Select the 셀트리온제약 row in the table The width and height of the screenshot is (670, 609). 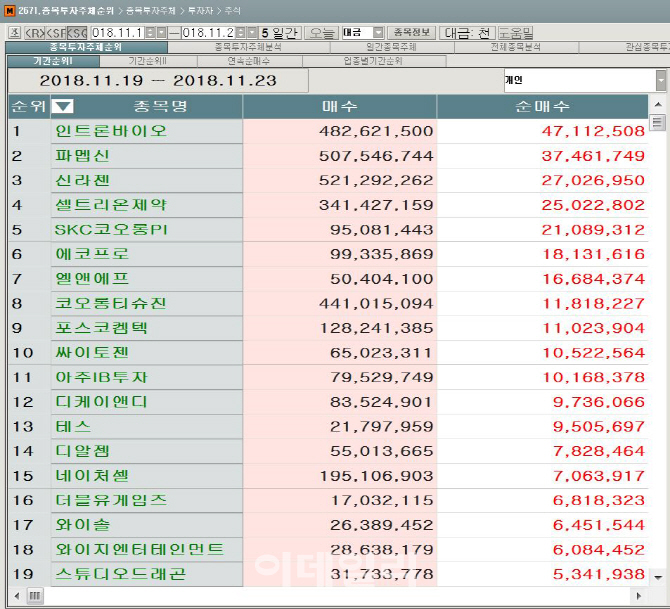coord(110,204)
